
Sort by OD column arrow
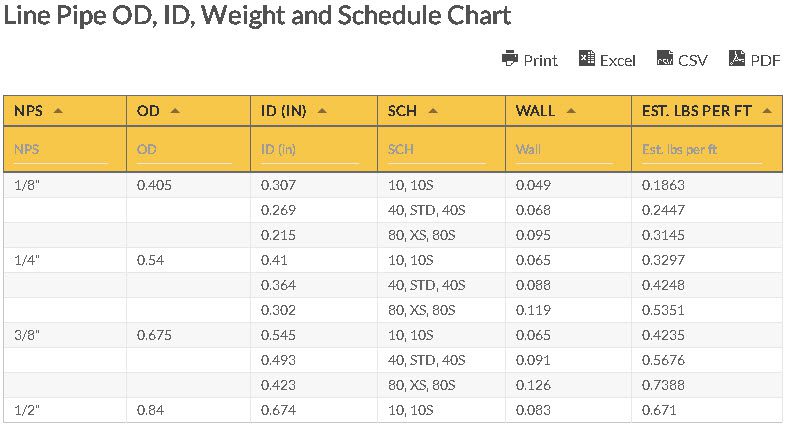(176, 111)
